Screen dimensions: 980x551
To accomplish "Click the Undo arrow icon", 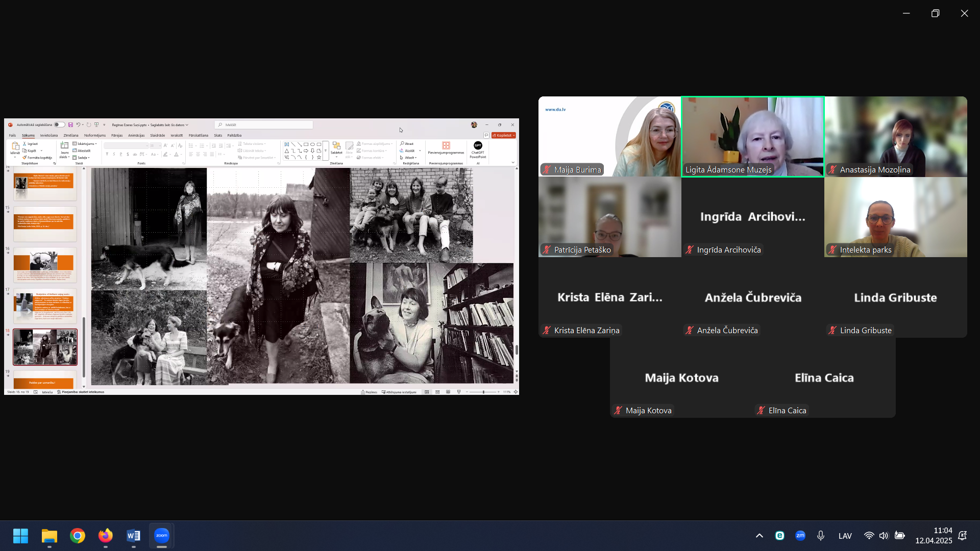I will (x=78, y=125).
